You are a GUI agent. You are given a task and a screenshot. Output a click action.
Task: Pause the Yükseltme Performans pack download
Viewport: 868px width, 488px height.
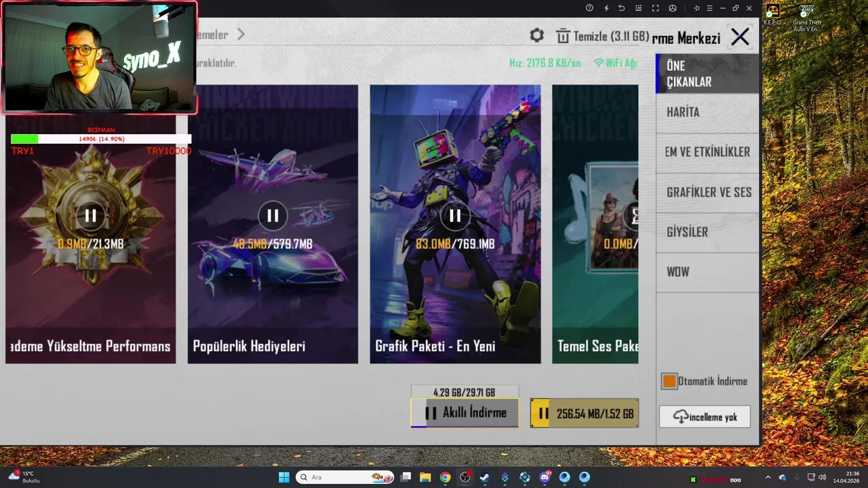tap(90, 216)
